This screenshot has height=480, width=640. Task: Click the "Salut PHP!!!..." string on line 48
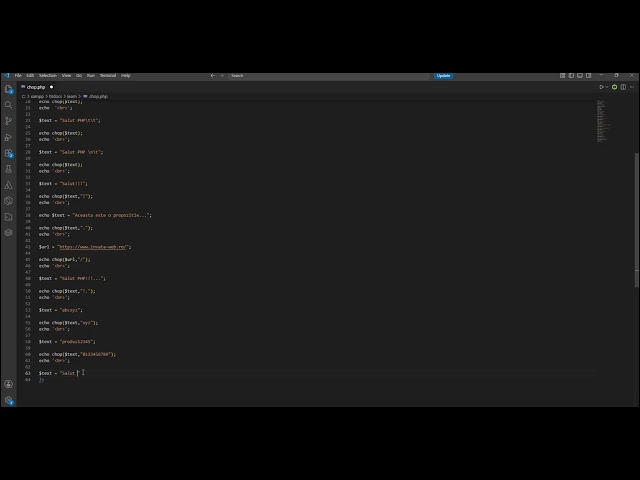tap(81, 278)
